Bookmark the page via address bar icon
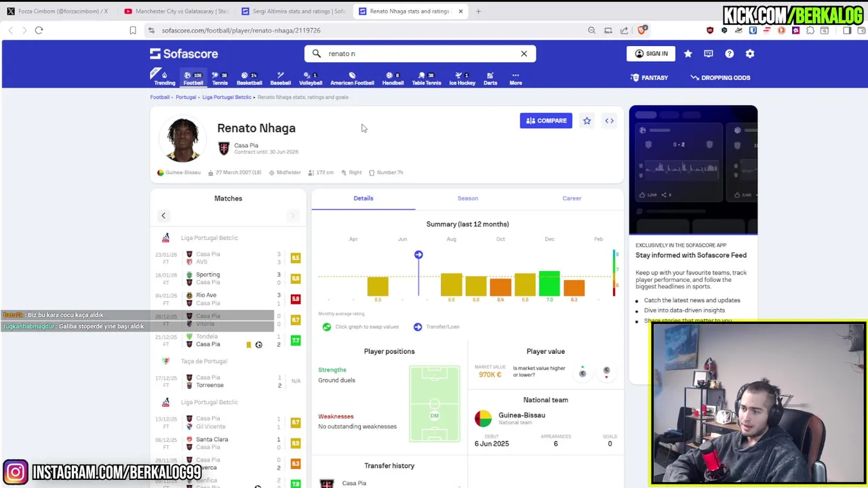 tap(133, 30)
